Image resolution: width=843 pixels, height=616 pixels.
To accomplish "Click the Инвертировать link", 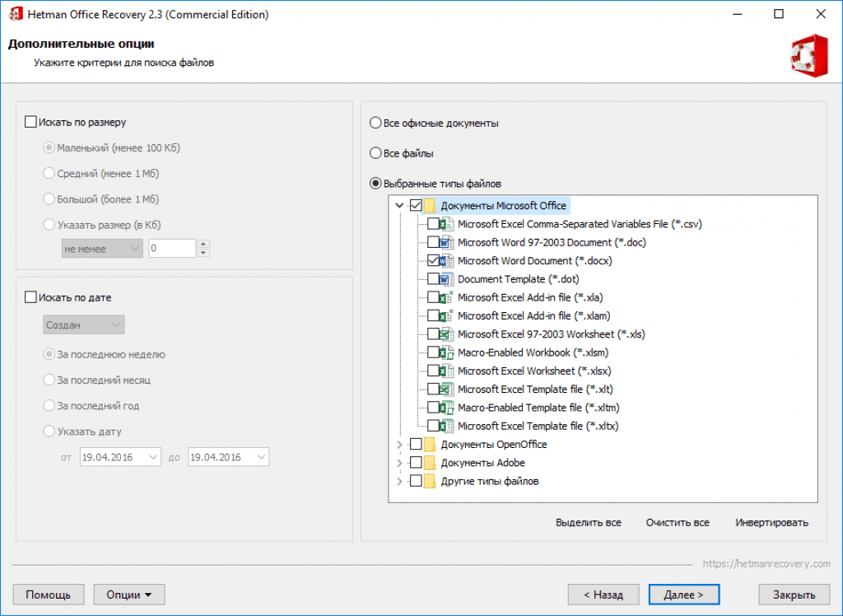I will click(771, 523).
